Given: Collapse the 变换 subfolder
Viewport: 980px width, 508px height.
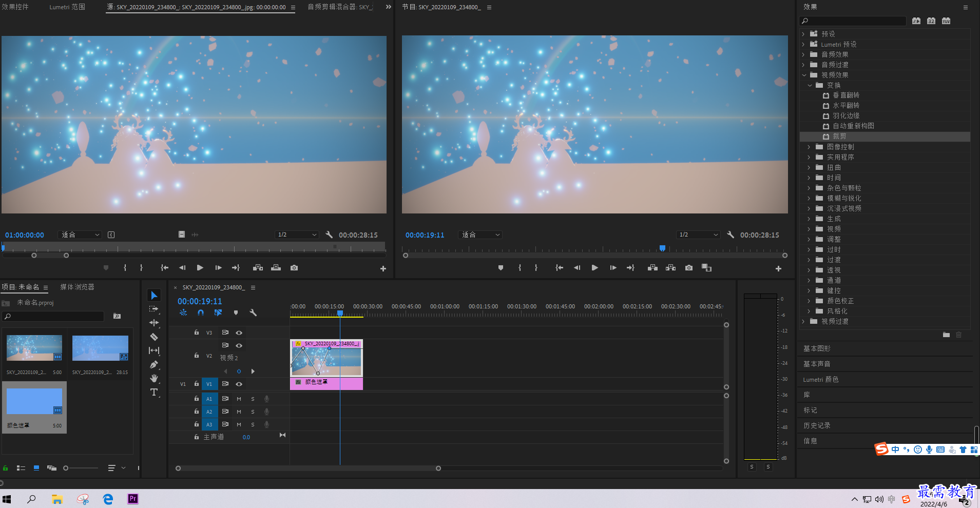Looking at the screenshot, I should click(810, 85).
